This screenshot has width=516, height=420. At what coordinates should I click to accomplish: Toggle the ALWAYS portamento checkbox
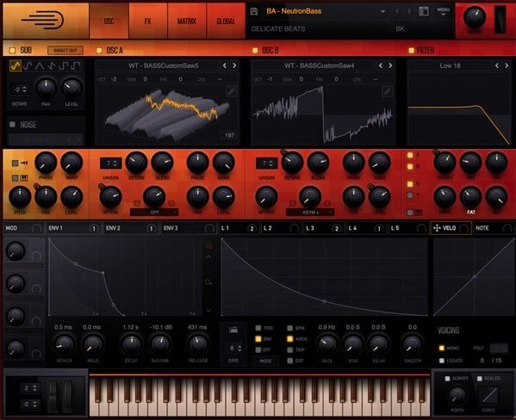tap(447, 379)
